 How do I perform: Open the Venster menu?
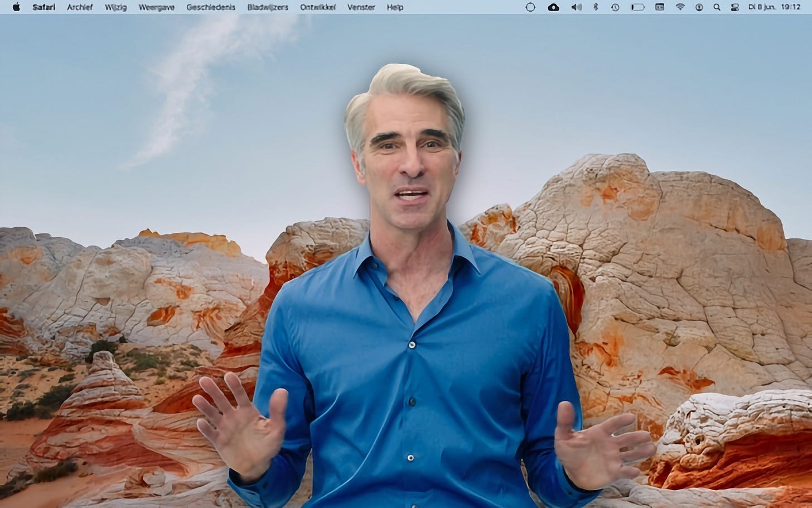(x=361, y=7)
